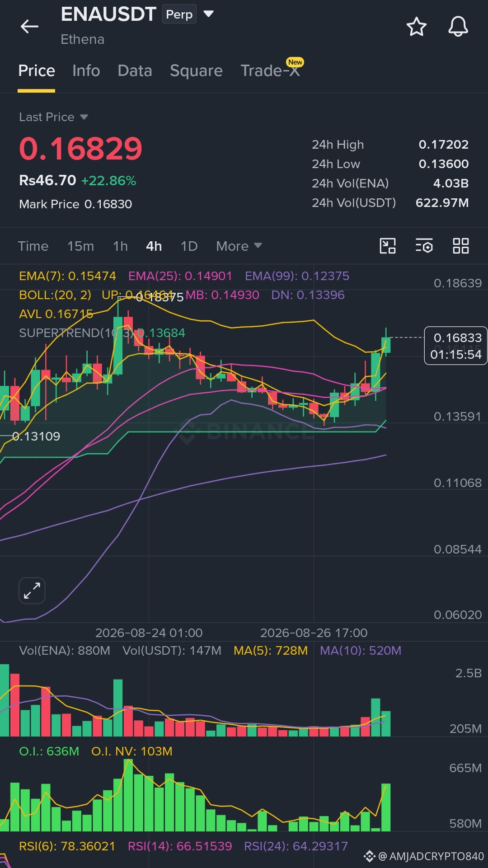Tap the MA(5): 728M volume label
The height and width of the screenshot is (868, 488).
tap(271, 651)
